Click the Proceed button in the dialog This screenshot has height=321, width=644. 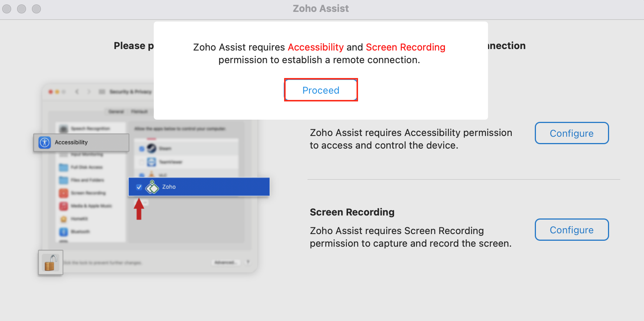(321, 90)
